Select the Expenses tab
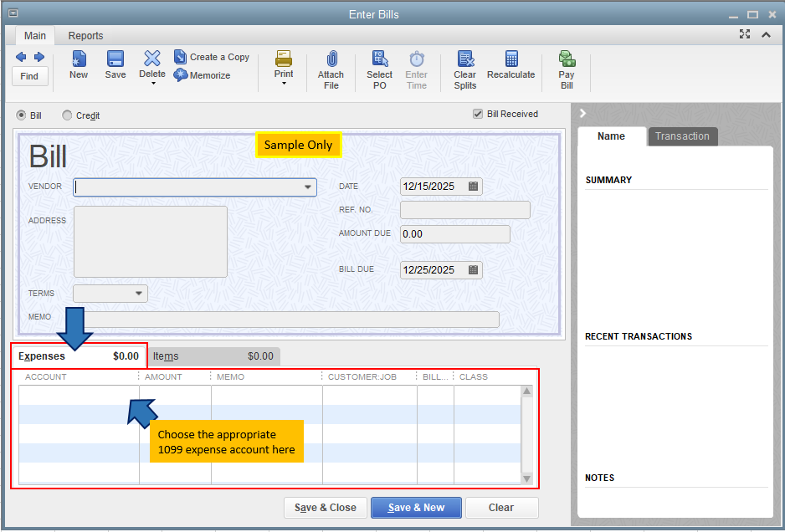This screenshot has width=785, height=532. 79,356
